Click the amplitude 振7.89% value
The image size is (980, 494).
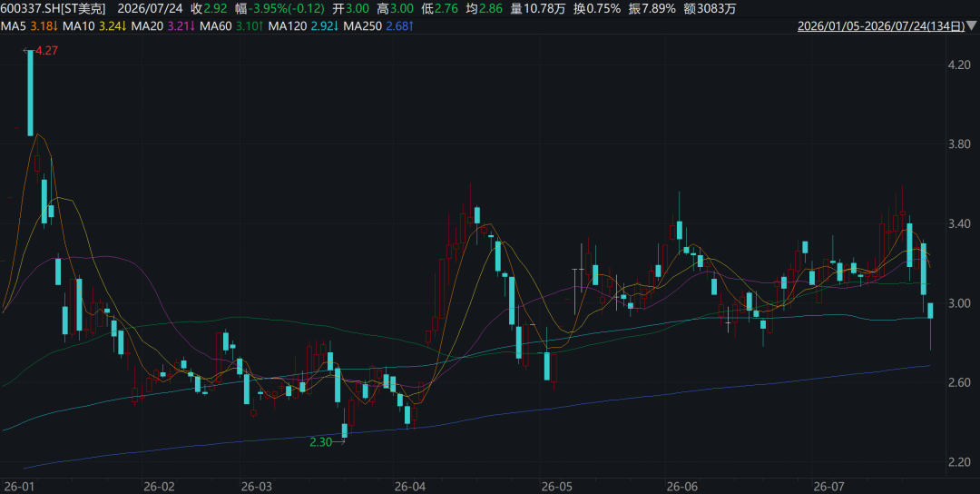click(652, 9)
